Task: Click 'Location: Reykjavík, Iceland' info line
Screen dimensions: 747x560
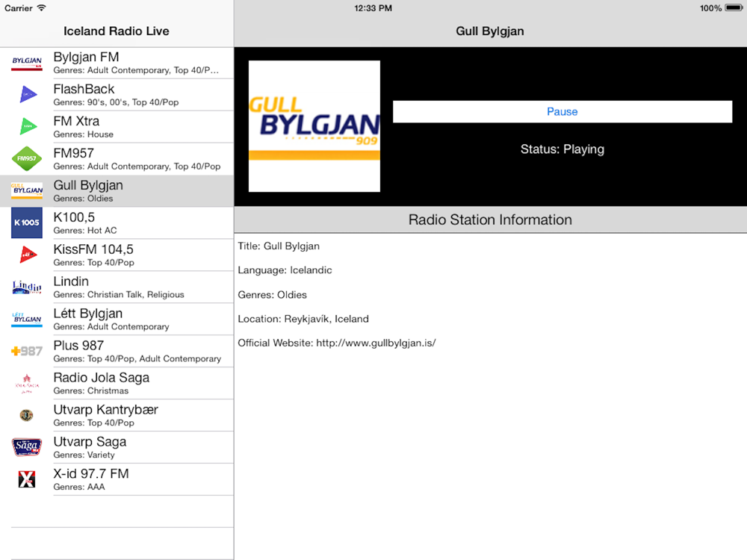Action: point(303,319)
